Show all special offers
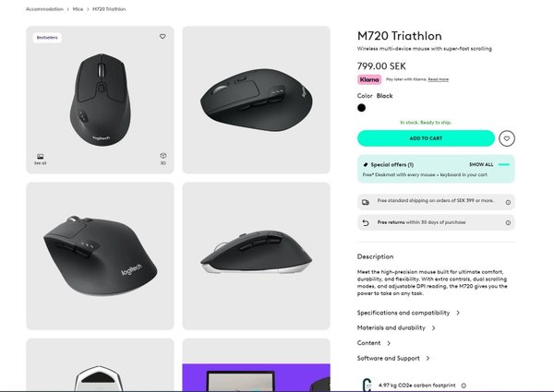The width and height of the screenshot is (554, 392). click(481, 164)
